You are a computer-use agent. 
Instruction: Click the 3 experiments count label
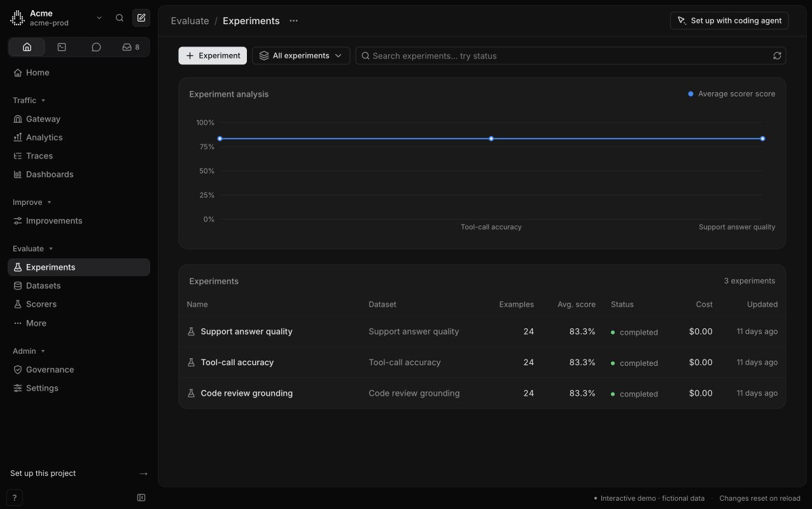[750, 281]
